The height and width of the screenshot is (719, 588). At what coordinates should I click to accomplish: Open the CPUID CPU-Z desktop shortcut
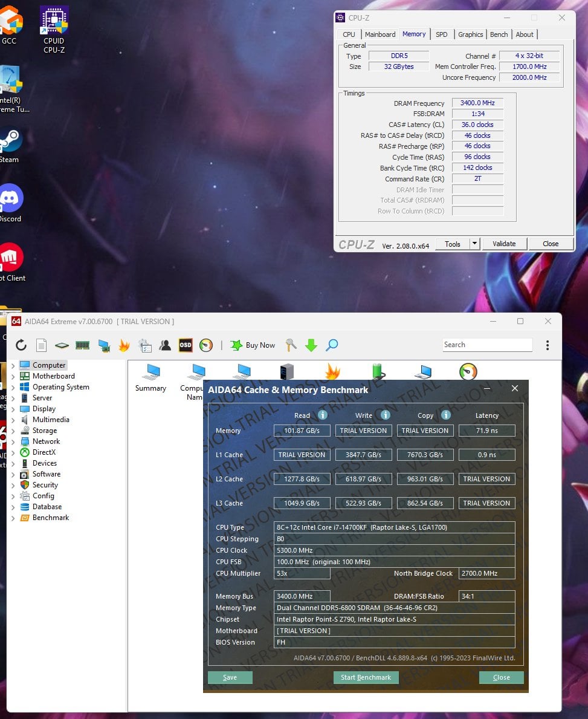(54, 30)
